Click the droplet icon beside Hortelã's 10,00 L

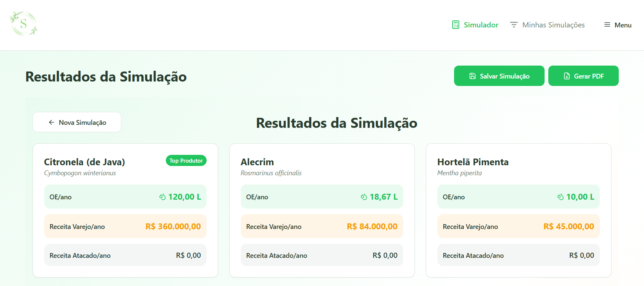click(560, 197)
